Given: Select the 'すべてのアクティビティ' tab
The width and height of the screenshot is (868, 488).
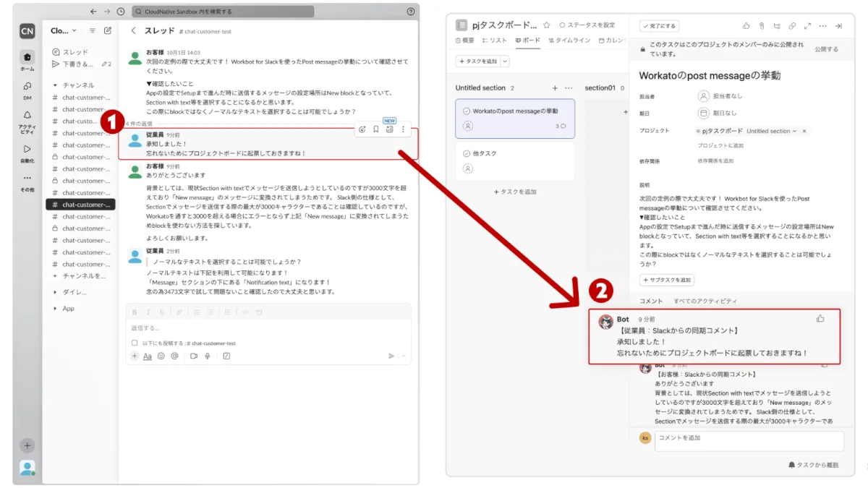Looking at the screenshot, I should pyautogui.click(x=705, y=301).
